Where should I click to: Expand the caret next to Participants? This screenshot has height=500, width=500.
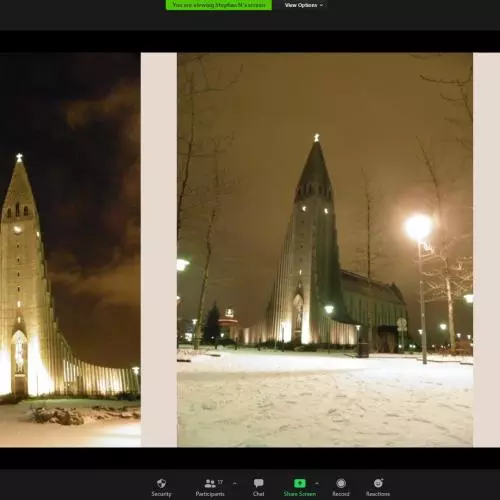point(235,483)
